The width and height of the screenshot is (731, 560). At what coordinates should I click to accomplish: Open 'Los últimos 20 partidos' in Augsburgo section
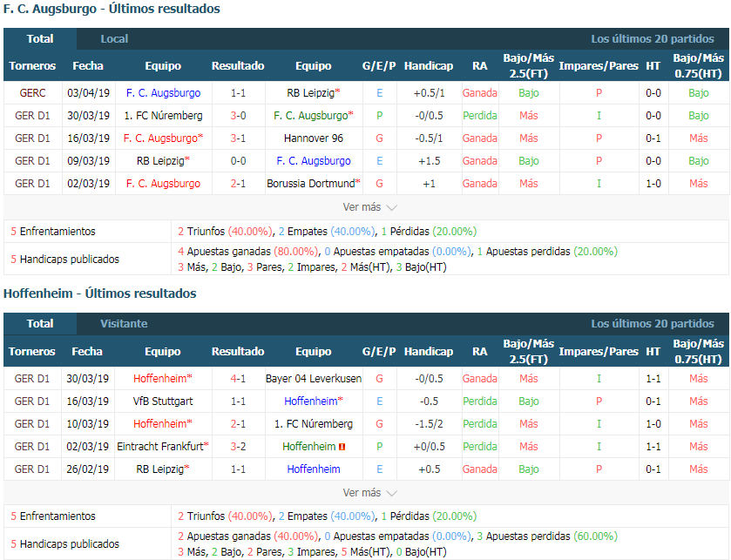point(653,38)
